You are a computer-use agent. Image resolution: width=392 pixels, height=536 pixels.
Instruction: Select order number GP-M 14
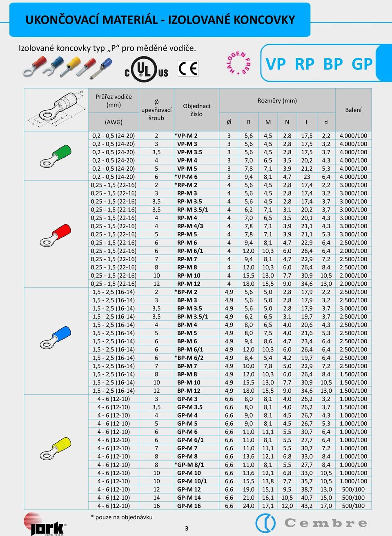pos(189,498)
